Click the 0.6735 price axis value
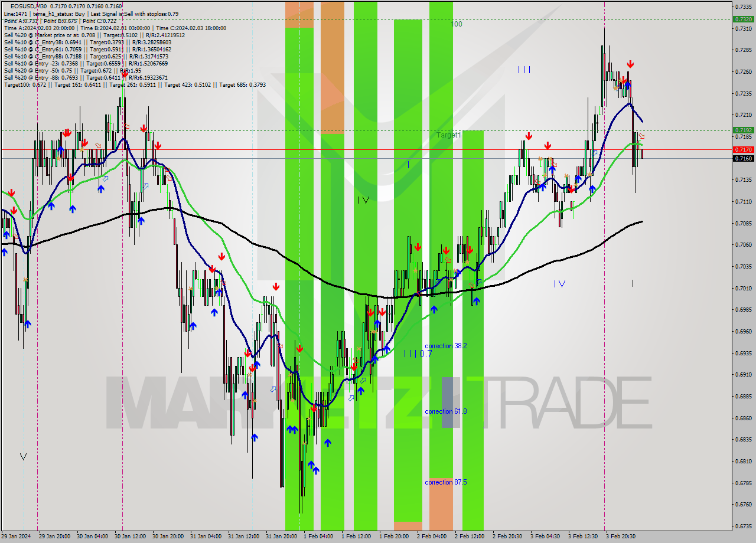 [x=743, y=526]
